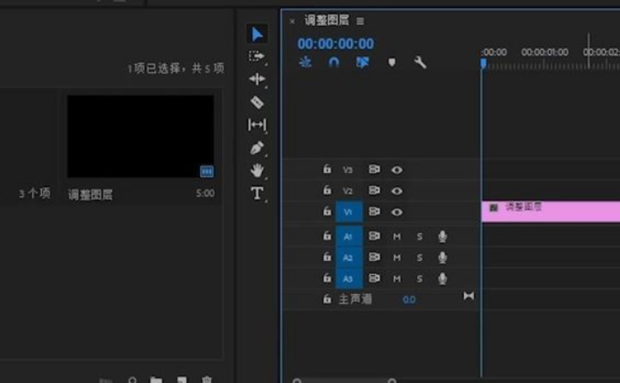Click the timeline horizontal zoom scrollbar
The width and height of the screenshot is (620, 383).
344,381
